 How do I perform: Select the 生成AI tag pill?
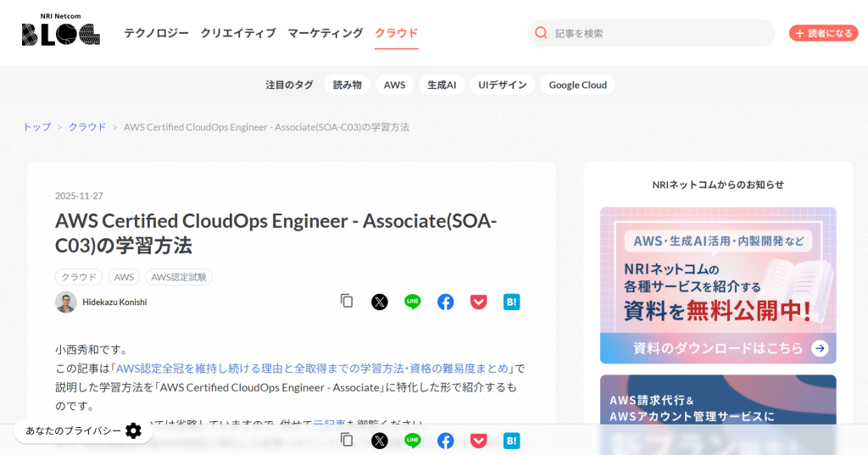pyautogui.click(x=442, y=85)
